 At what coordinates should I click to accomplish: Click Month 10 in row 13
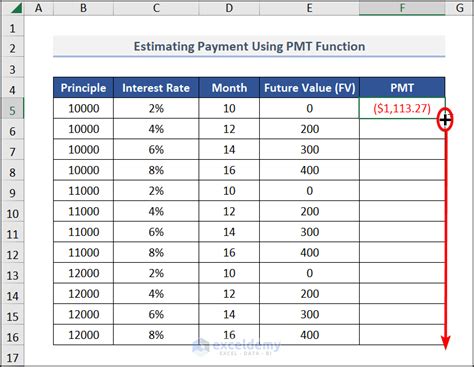[x=229, y=273]
